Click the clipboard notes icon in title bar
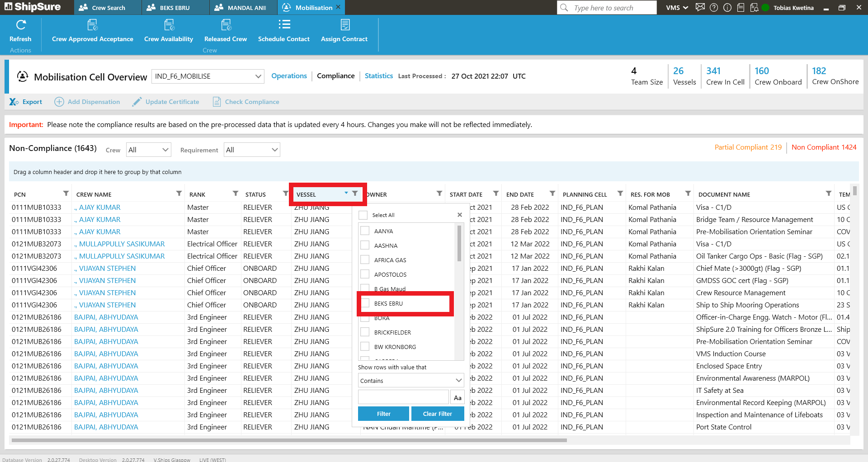Screen dimensions: 868x462 click(x=741, y=8)
